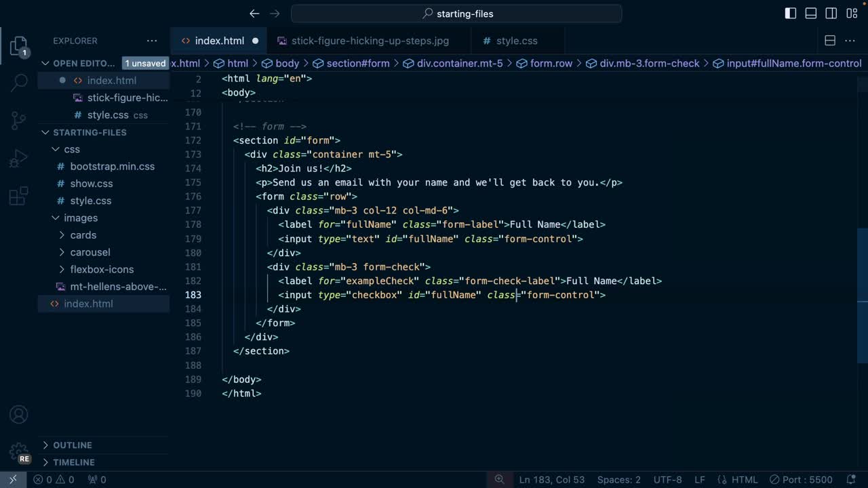Open the Explorer view in activity bar

(x=19, y=46)
